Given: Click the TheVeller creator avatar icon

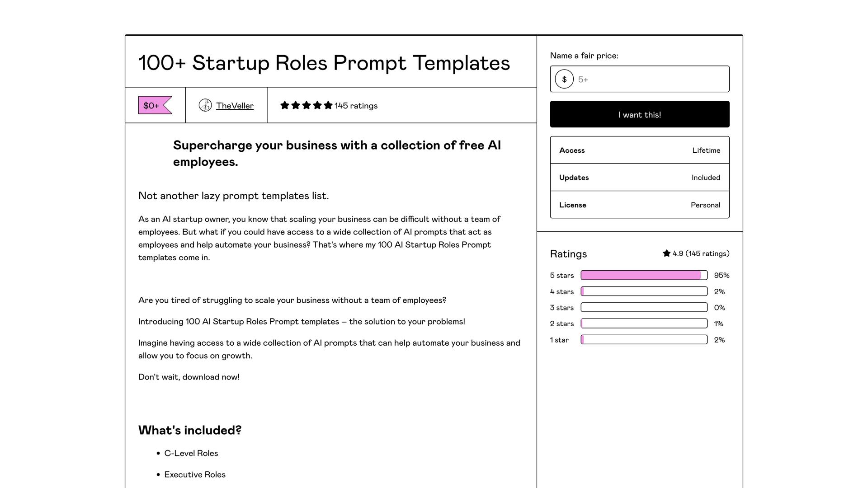Looking at the screenshot, I should pyautogui.click(x=206, y=105).
